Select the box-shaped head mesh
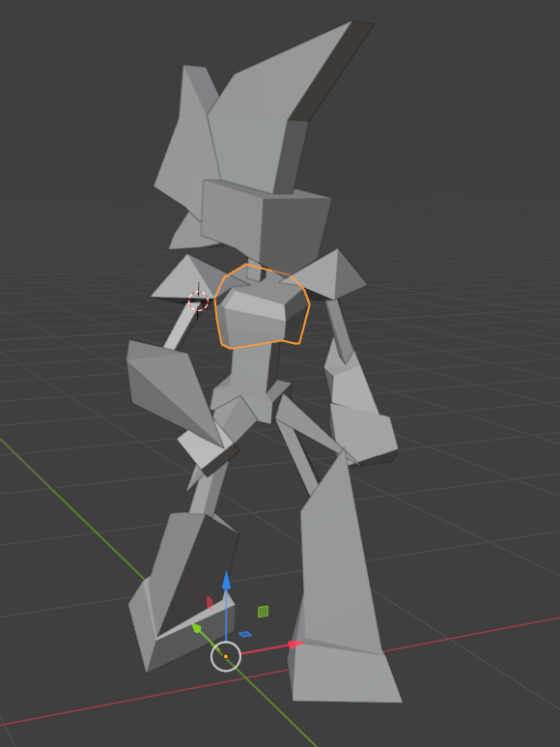 (x=265, y=221)
